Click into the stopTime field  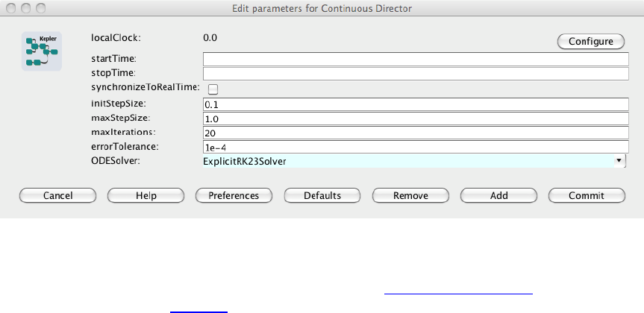(416, 74)
